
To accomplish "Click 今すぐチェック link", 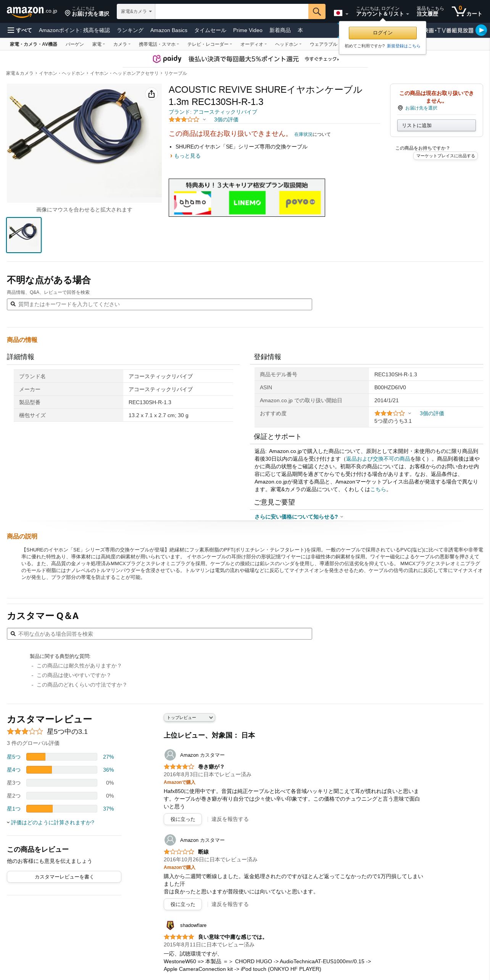I will pos(322,59).
